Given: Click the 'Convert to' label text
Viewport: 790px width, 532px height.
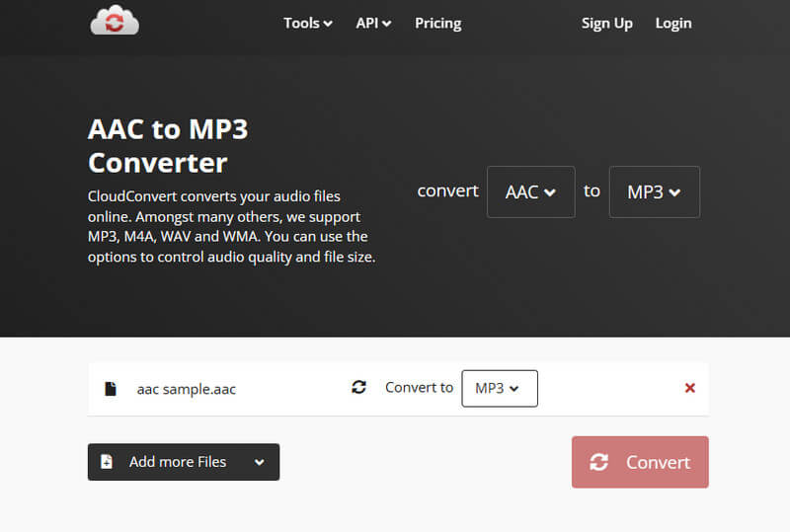Looking at the screenshot, I should (x=419, y=388).
